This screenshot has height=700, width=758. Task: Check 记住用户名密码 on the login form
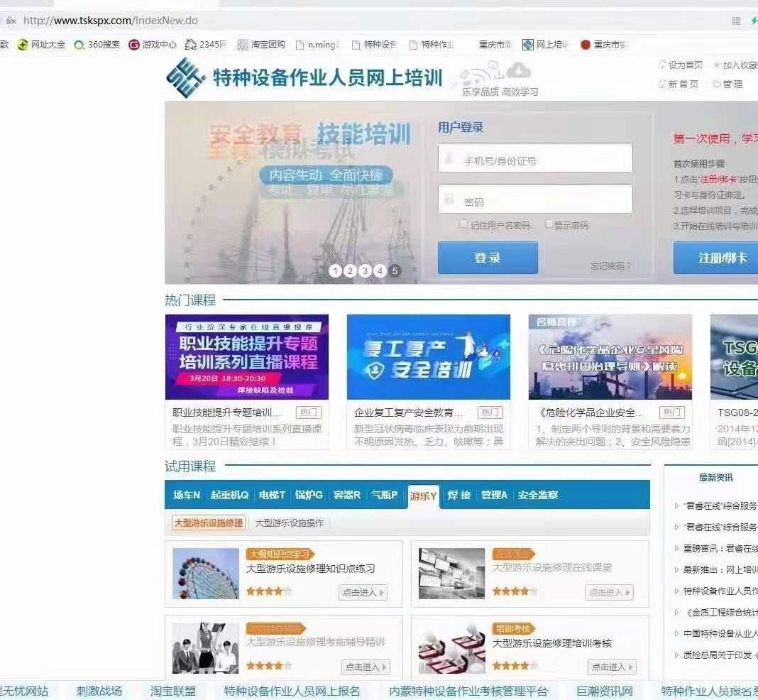(x=463, y=224)
